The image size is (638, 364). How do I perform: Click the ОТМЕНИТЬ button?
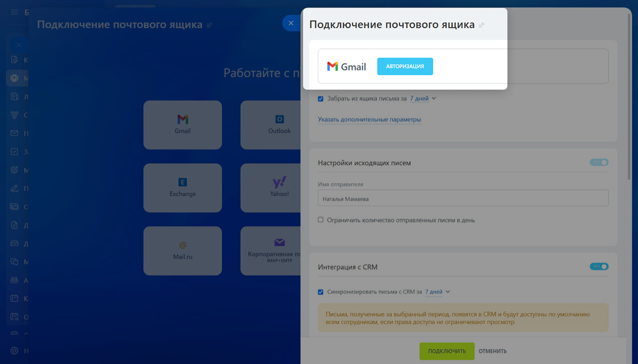coord(492,351)
